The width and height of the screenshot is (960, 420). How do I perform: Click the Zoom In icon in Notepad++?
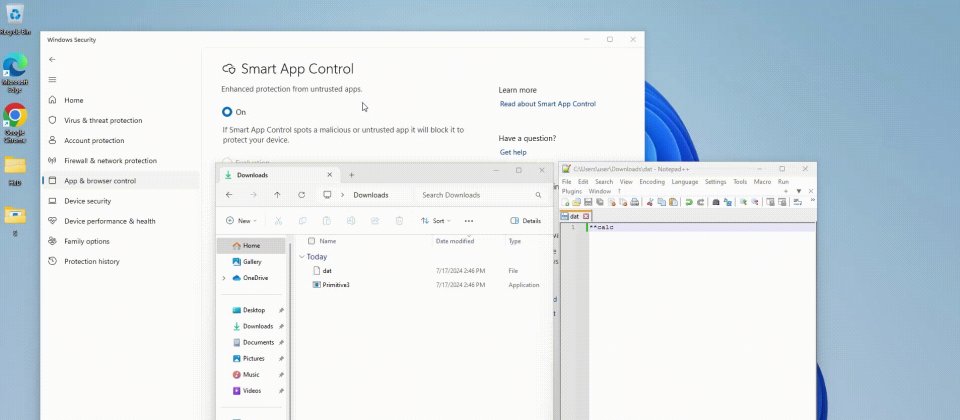(x=743, y=202)
